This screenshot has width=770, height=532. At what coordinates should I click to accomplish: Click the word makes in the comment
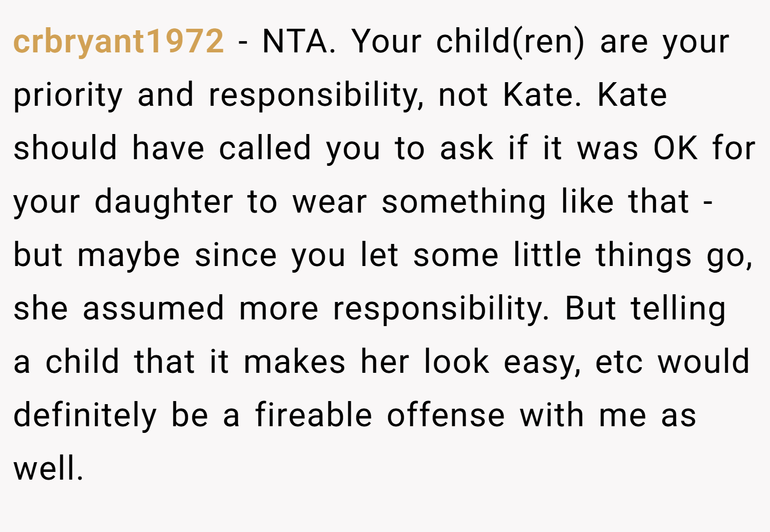(294, 362)
